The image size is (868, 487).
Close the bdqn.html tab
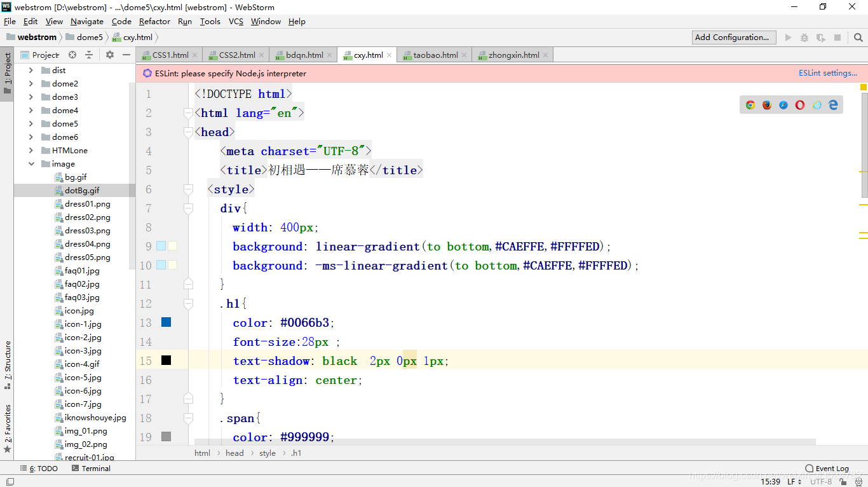[x=330, y=55]
